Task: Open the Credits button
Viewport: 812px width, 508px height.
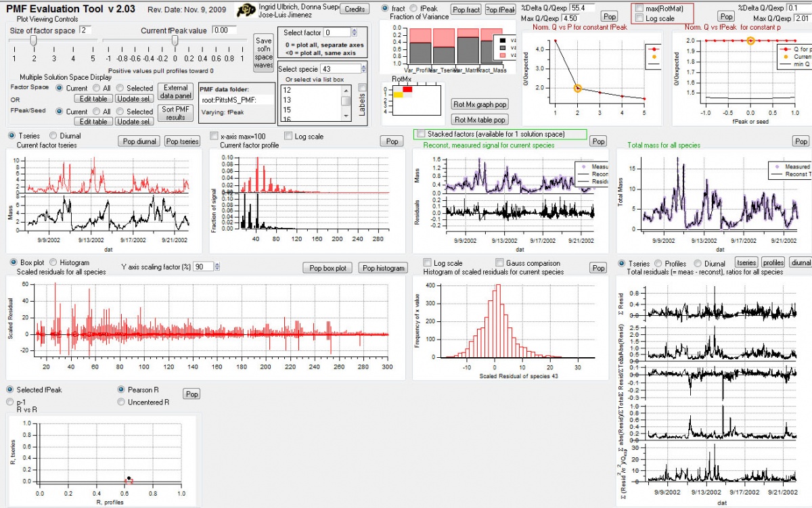Action: coord(354,9)
